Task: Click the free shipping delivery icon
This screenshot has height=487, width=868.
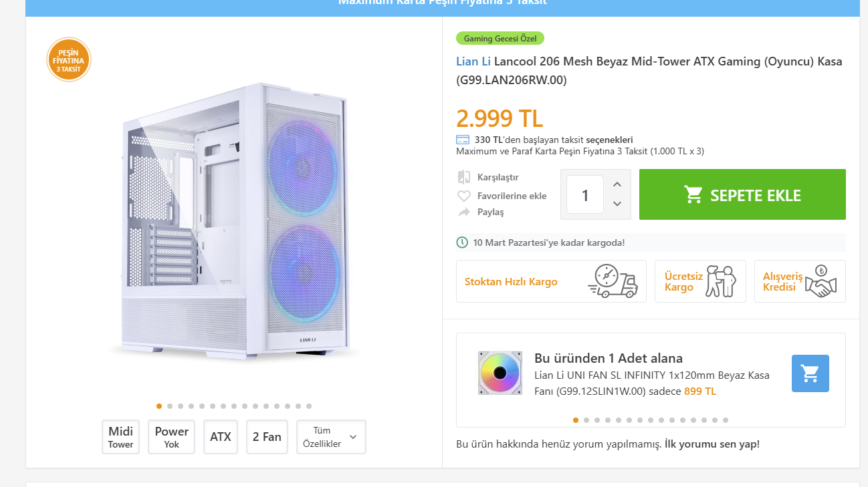Action: pyautogui.click(x=720, y=281)
